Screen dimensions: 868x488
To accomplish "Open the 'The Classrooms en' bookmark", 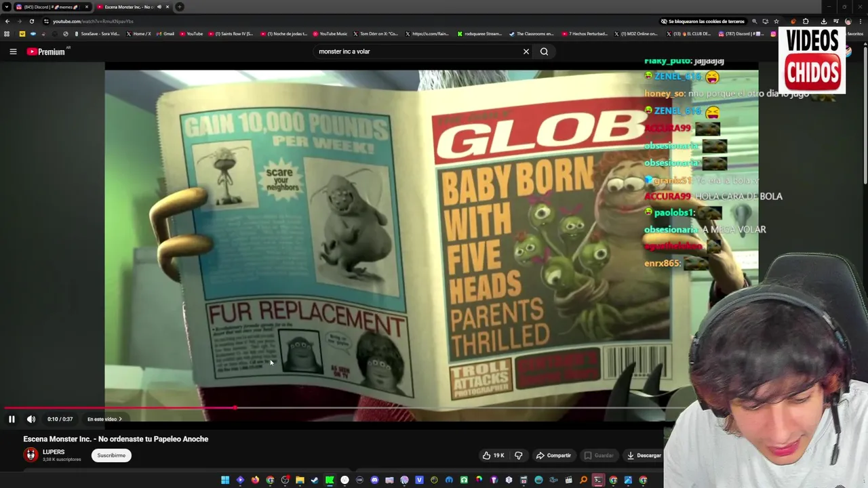I will 532,34.
